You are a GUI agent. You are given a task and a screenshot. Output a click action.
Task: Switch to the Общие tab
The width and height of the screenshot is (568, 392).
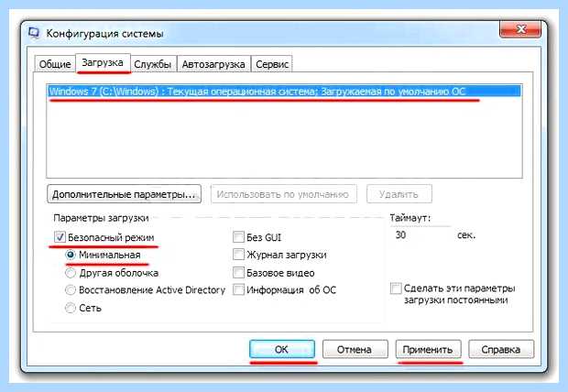pyautogui.click(x=55, y=64)
